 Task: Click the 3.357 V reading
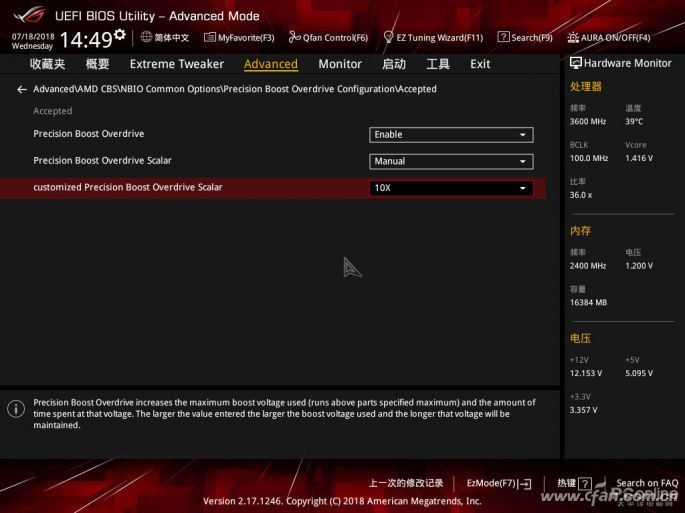(583, 410)
